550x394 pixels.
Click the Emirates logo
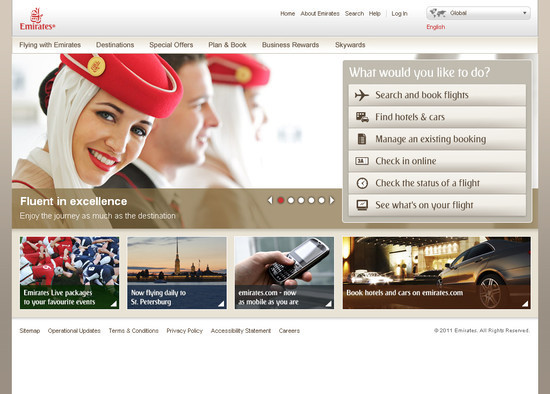coord(37,19)
